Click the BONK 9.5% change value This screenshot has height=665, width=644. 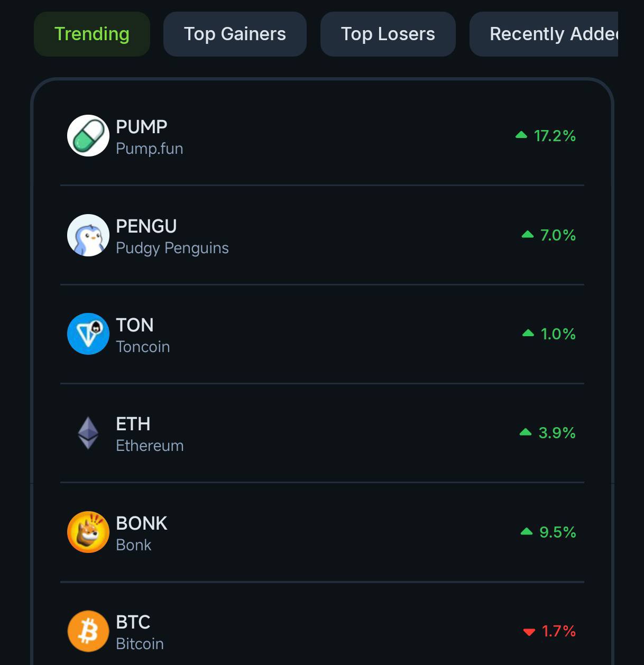click(557, 532)
